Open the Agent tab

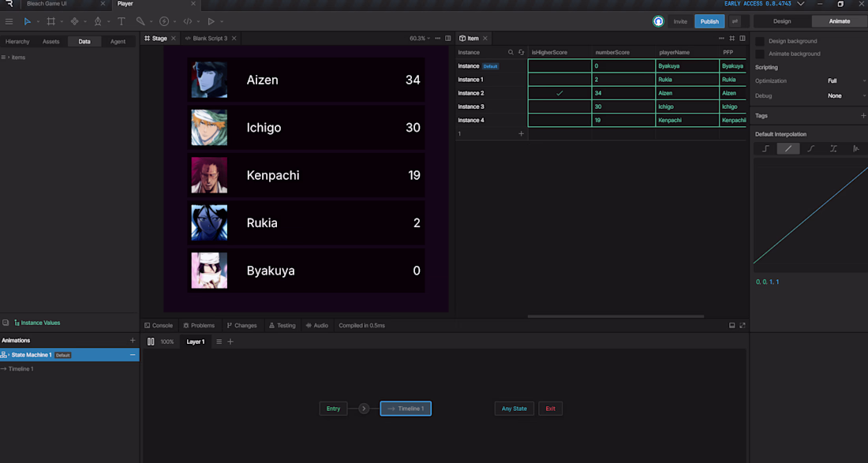point(118,42)
